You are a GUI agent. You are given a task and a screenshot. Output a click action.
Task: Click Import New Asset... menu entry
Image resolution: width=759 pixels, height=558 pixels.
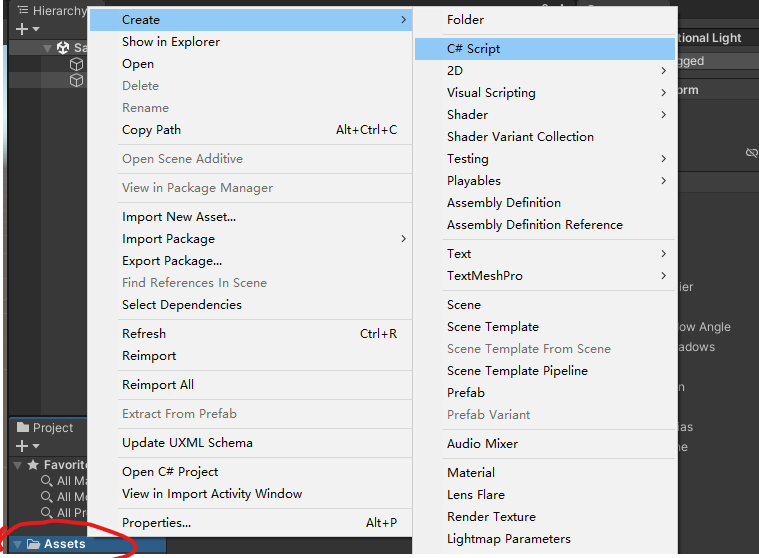[251, 217]
